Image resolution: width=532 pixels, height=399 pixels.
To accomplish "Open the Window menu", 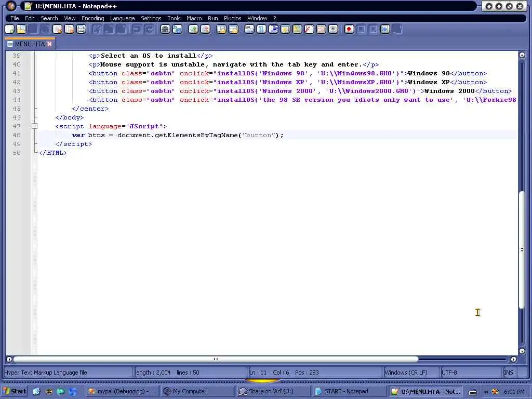I will [x=257, y=18].
